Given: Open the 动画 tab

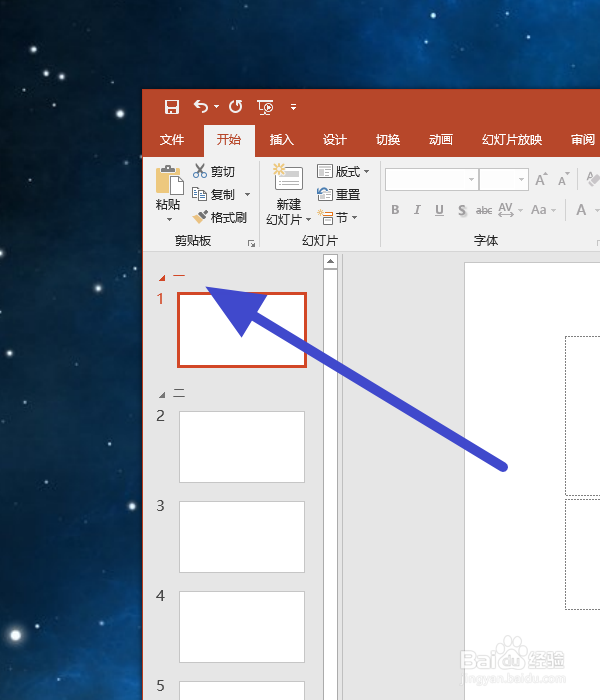Looking at the screenshot, I should coord(441,140).
